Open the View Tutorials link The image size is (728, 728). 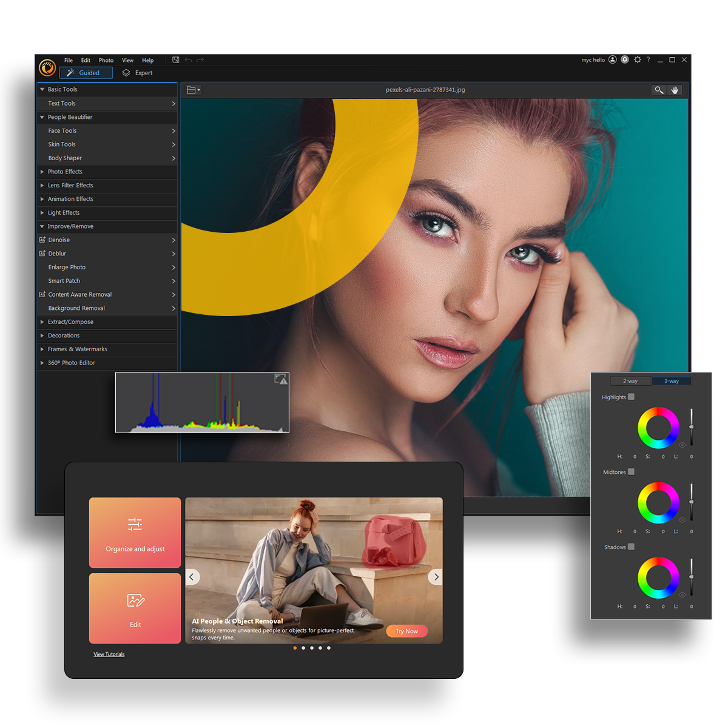click(109, 654)
